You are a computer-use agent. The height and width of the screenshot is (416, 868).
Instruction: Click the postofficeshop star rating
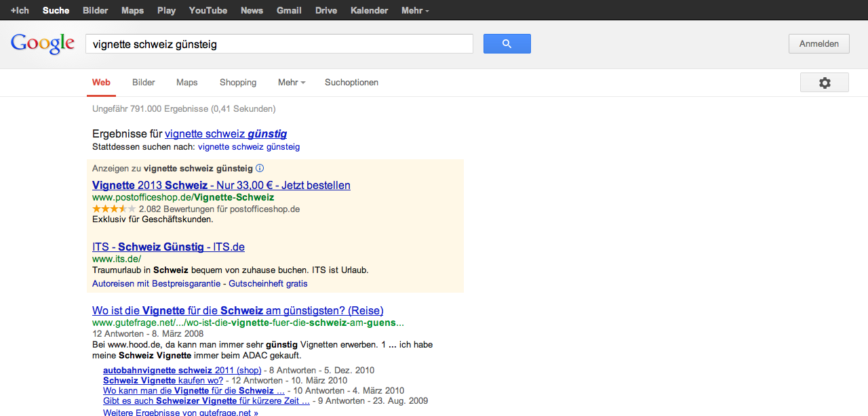point(114,209)
